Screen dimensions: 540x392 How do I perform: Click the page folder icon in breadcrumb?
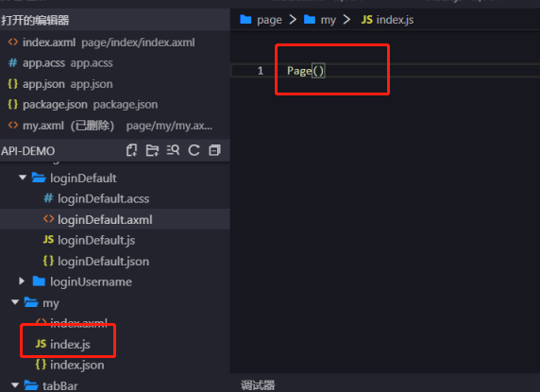point(245,19)
